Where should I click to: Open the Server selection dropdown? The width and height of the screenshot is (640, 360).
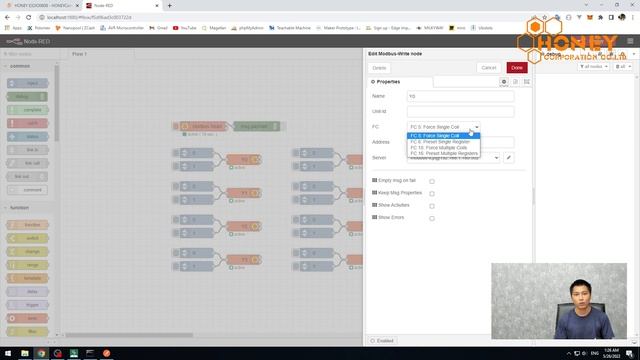(x=453, y=158)
